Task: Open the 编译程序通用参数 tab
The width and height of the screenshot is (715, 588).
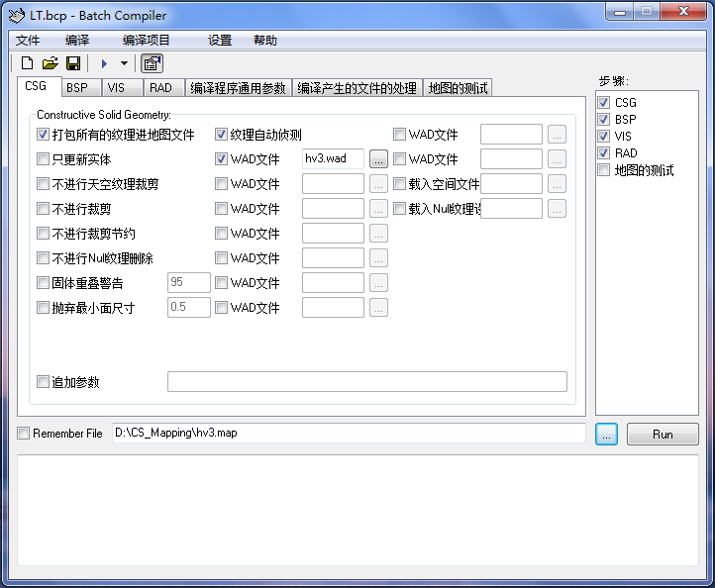Action: pyautogui.click(x=238, y=87)
